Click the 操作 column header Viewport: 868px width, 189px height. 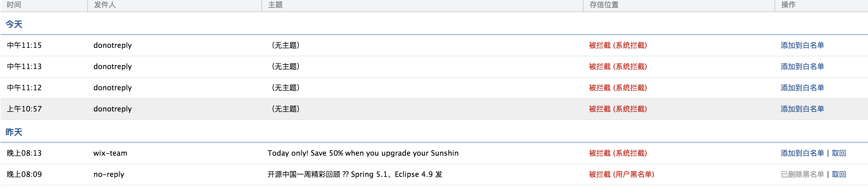click(788, 5)
